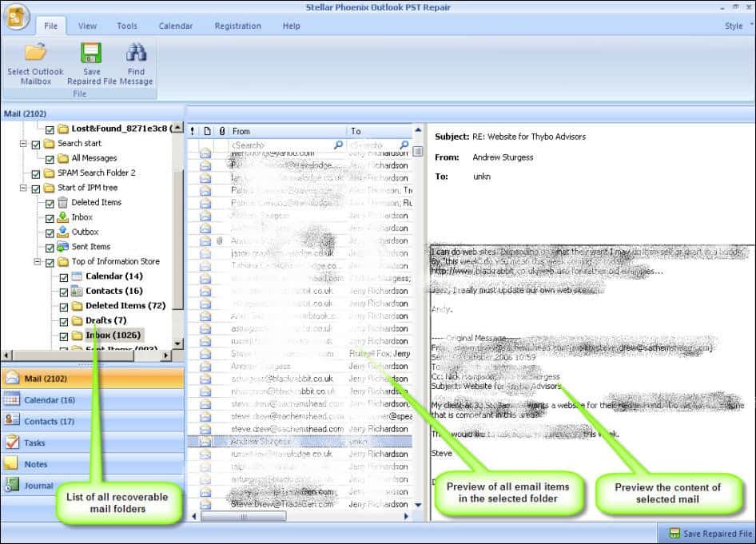Viewport: 756px width, 544px height.
Task: Click the Tasks checkmark icon
Action: [11, 442]
